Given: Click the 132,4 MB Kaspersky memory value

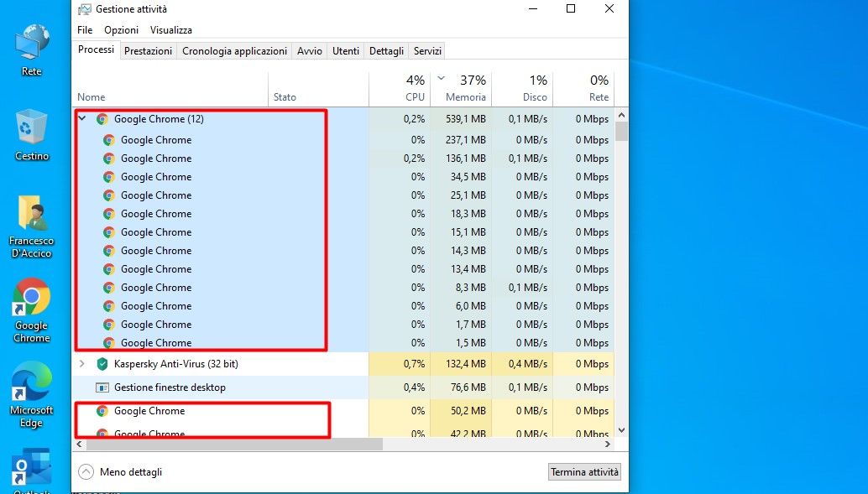Looking at the screenshot, I should (x=466, y=364).
